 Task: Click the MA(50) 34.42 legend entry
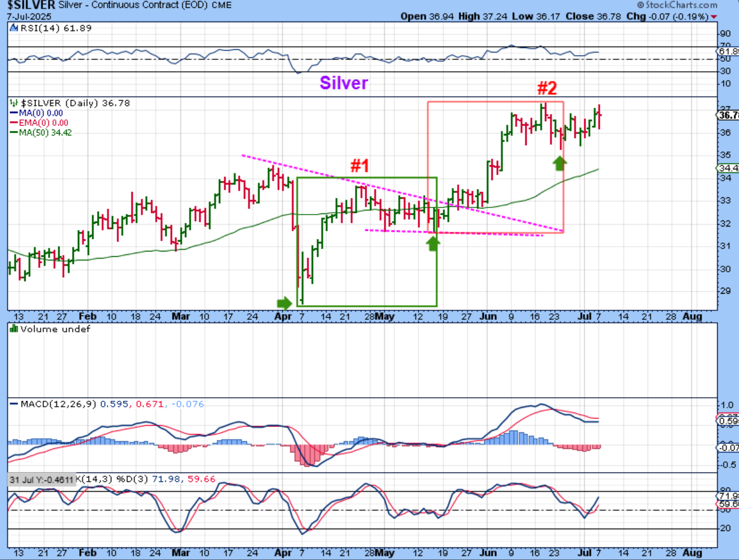coord(46,132)
